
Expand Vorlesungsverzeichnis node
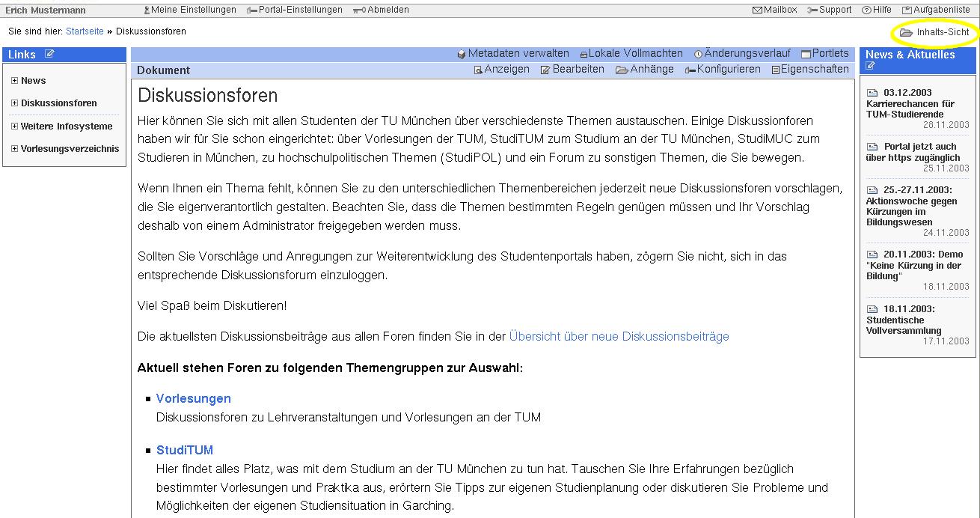pos(15,149)
